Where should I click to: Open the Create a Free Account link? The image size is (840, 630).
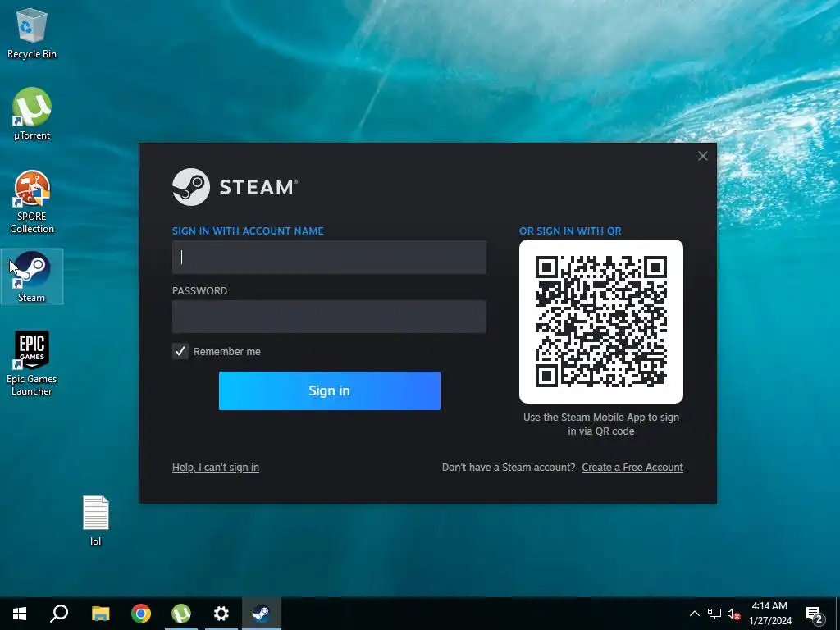click(632, 467)
